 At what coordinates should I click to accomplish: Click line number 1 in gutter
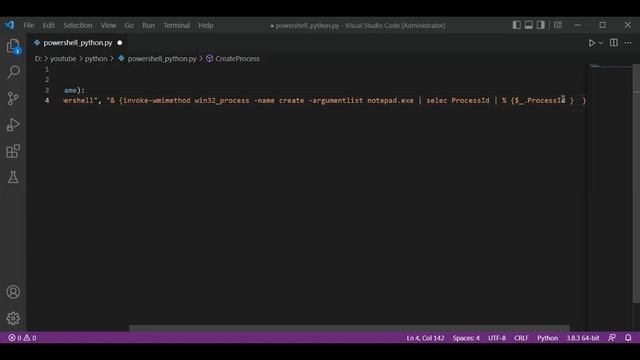pyautogui.click(x=47, y=69)
